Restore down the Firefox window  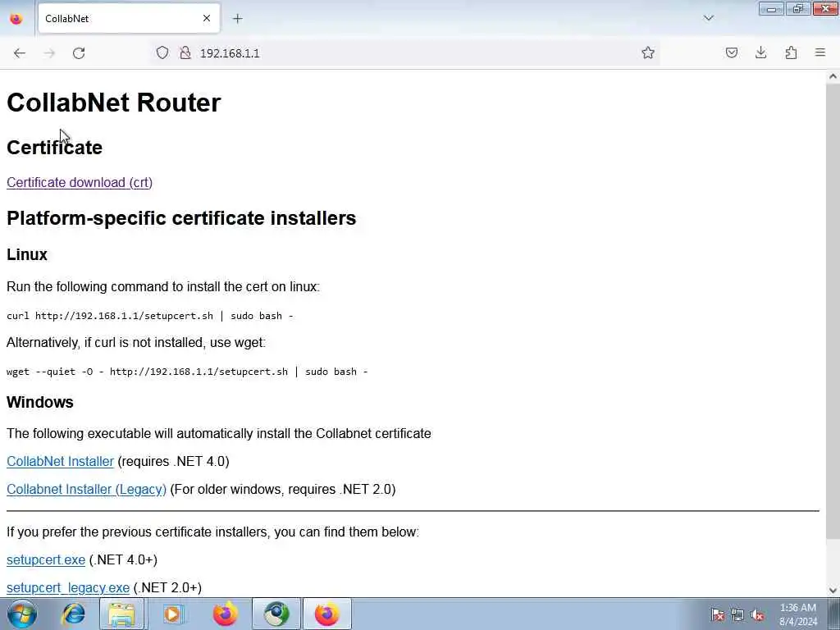tap(798, 8)
